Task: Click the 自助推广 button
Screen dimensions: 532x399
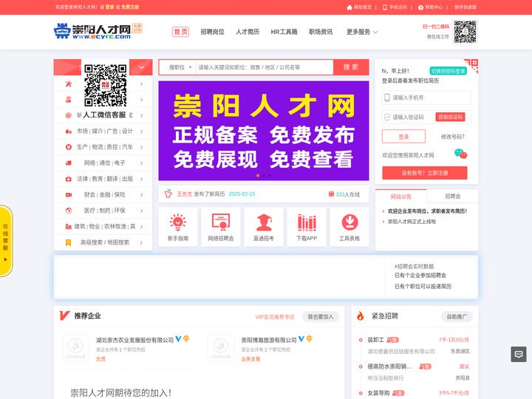Action: tap(457, 316)
